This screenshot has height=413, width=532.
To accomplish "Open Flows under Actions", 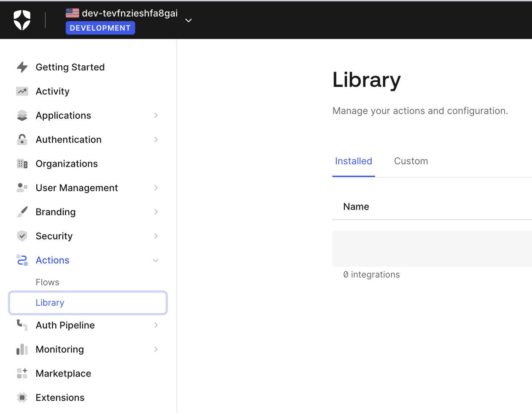I will (x=47, y=282).
